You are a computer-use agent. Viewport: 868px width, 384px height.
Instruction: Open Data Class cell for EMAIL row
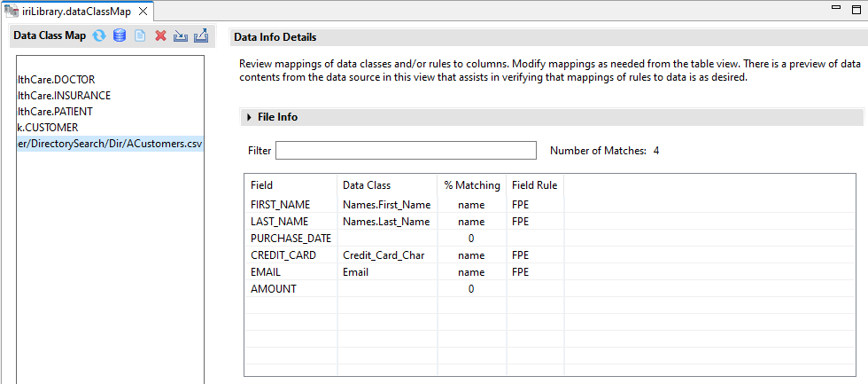point(387,272)
